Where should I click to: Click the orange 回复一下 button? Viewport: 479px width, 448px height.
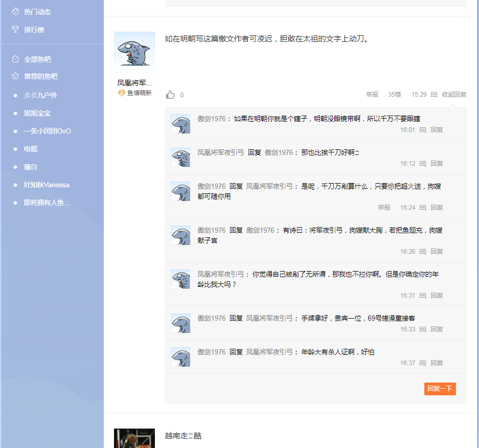[x=440, y=389]
